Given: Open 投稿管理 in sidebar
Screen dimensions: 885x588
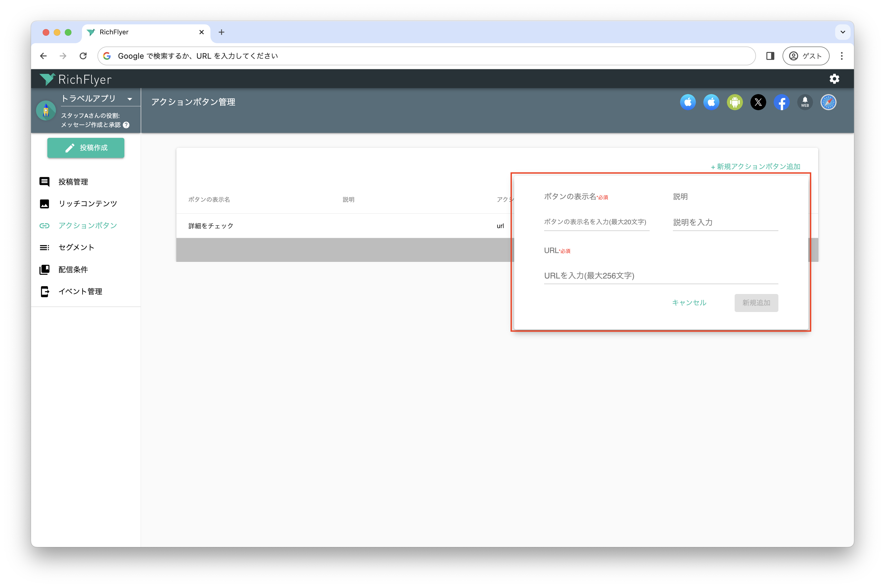Looking at the screenshot, I should click(x=73, y=182).
